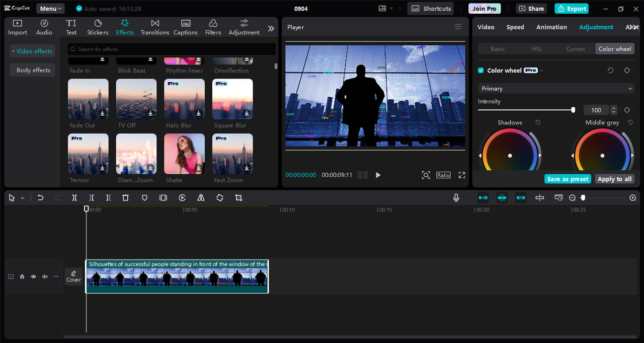Screen dimensions: 644x343
Task: Mute the video track audio
Action: (x=45, y=277)
